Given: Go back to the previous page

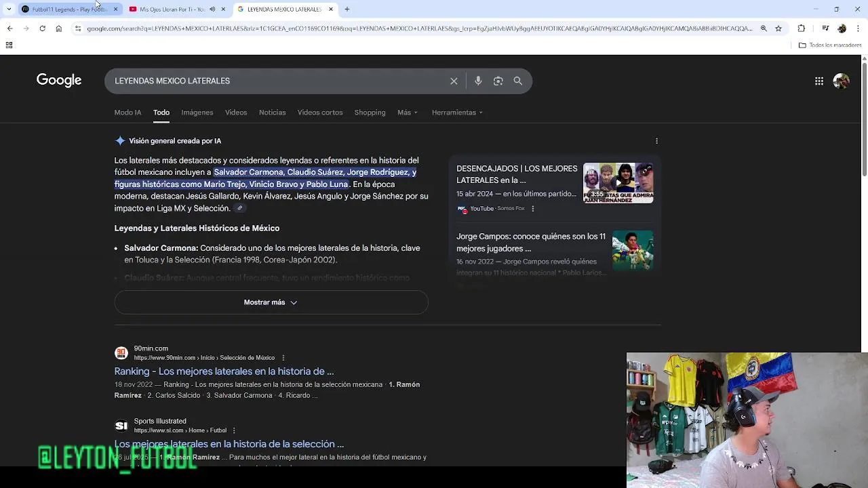Looking at the screenshot, I should coord(9,28).
